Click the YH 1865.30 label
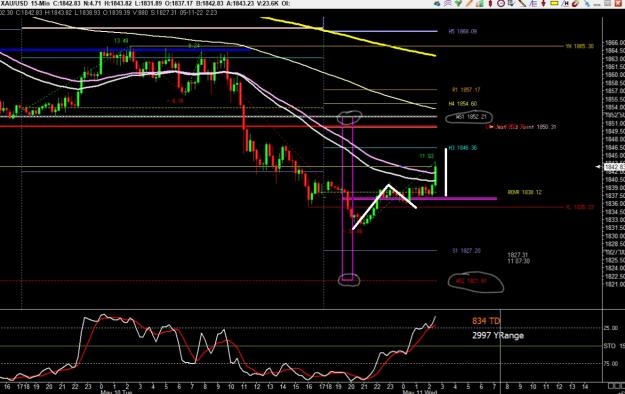This screenshot has width=625, height=394. (x=580, y=46)
